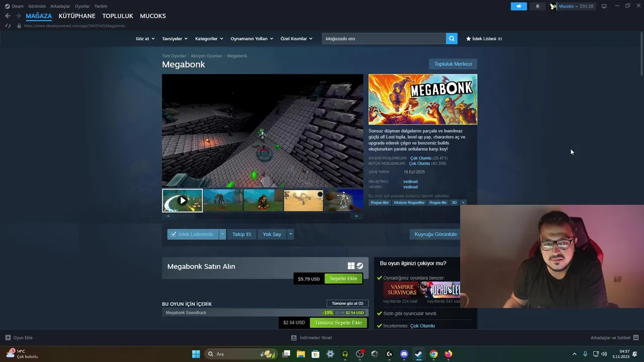The width and height of the screenshot is (644, 362).
Task: Click the Steam platform icon in purchase box
Action: (360, 266)
